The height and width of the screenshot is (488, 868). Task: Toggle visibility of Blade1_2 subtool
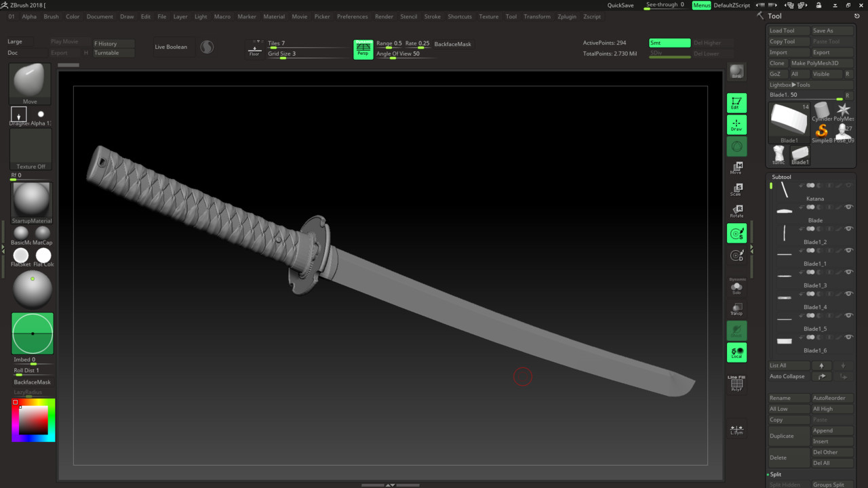849,229
